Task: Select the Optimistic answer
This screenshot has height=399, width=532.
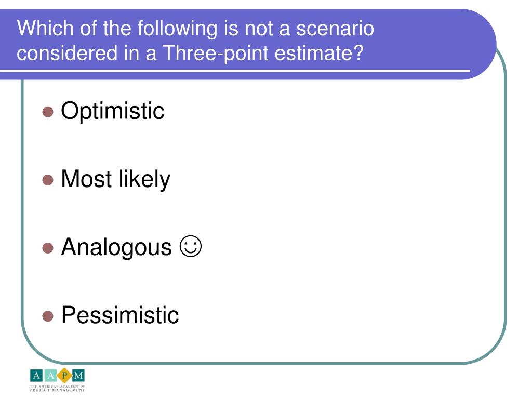Action: coord(112,111)
